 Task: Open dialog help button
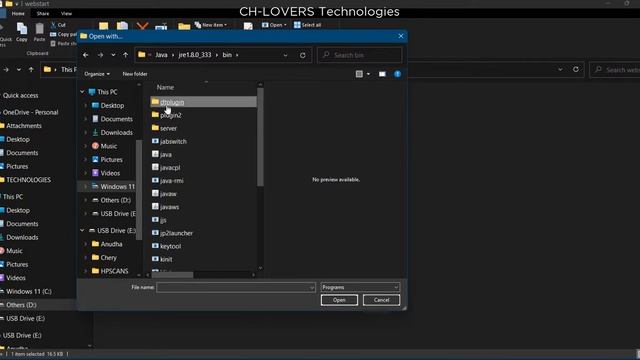point(398,74)
